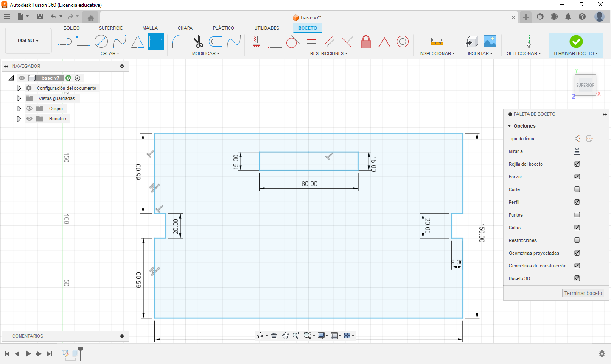Toggle the Perfil checkbox

(577, 202)
